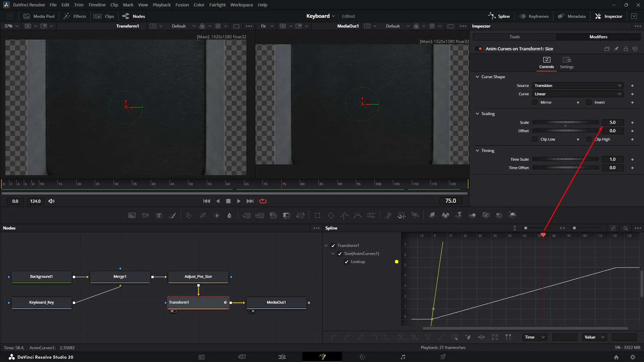Enable the Clip High checkbox

589,139
